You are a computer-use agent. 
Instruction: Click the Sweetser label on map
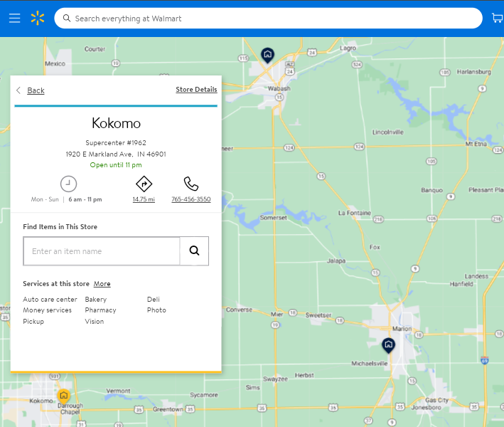(x=318, y=315)
